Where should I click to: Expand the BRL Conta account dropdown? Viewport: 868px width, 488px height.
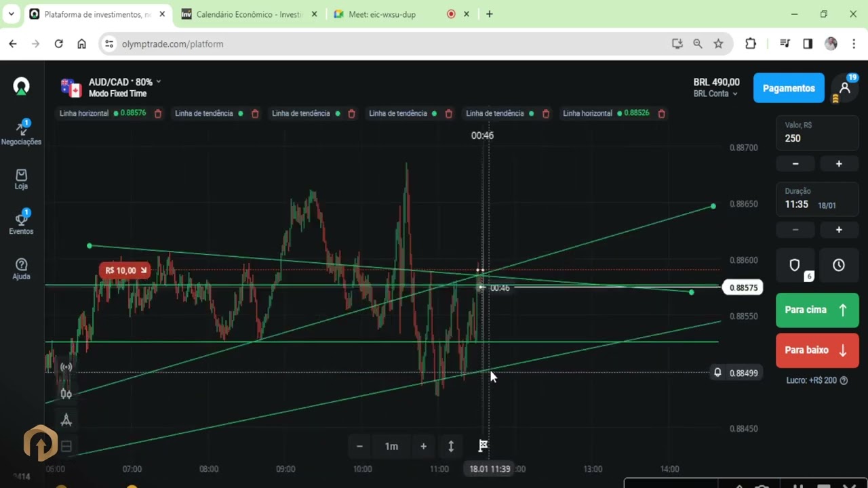coord(715,94)
